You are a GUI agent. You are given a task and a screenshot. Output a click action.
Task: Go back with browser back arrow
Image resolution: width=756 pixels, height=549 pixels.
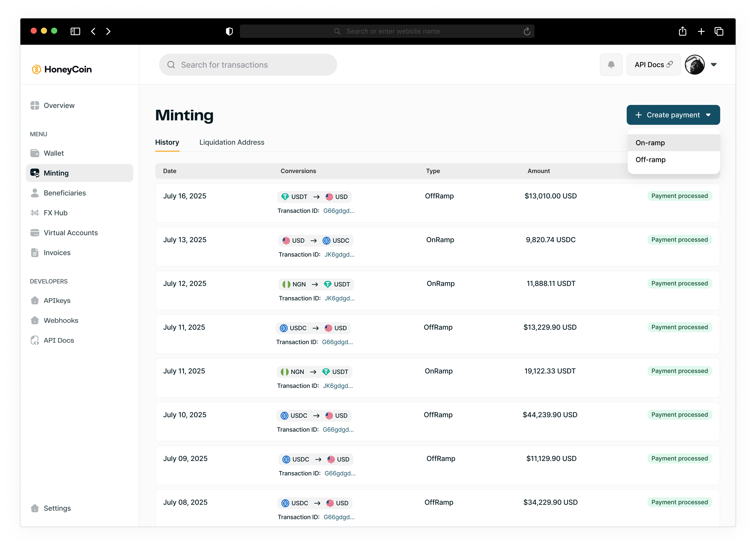coord(93,31)
